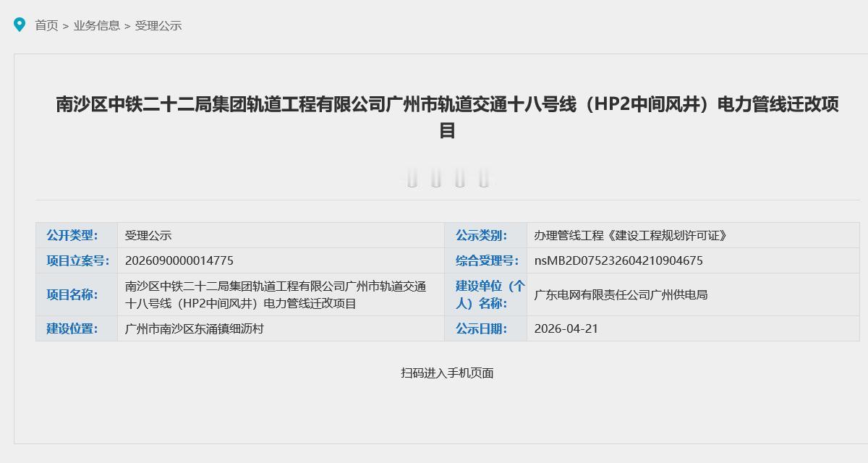
Task: Click the first sharing icon under the title
Action: tap(414, 176)
